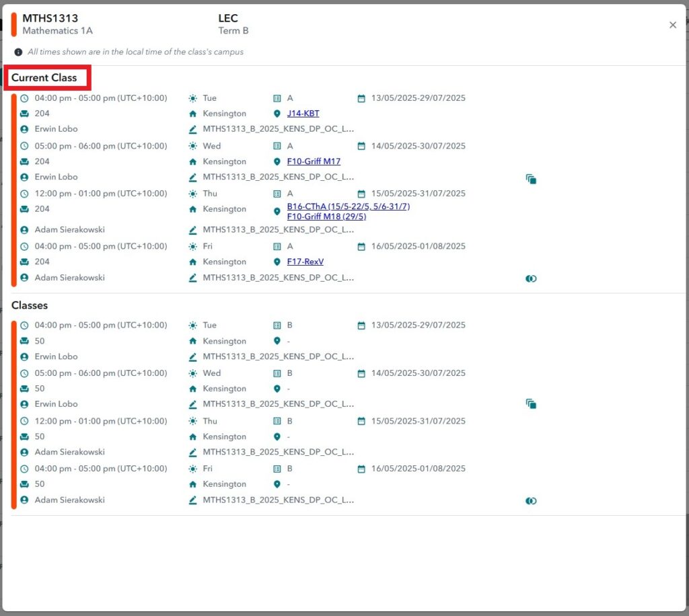The image size is (689, 616).
Task: Open the J14-KBT location link
Action: click(x=303, y=114)
